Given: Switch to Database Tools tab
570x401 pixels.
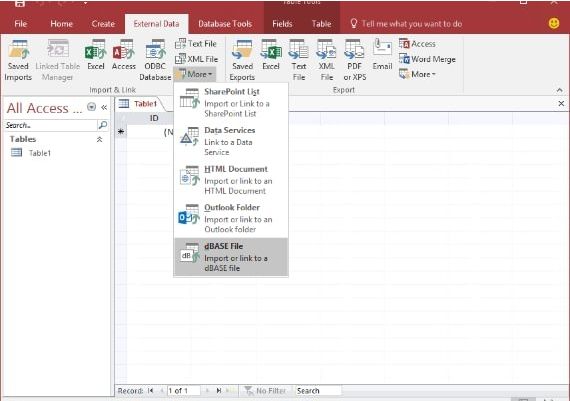Looking at the screenshot, I should (225, 24).
